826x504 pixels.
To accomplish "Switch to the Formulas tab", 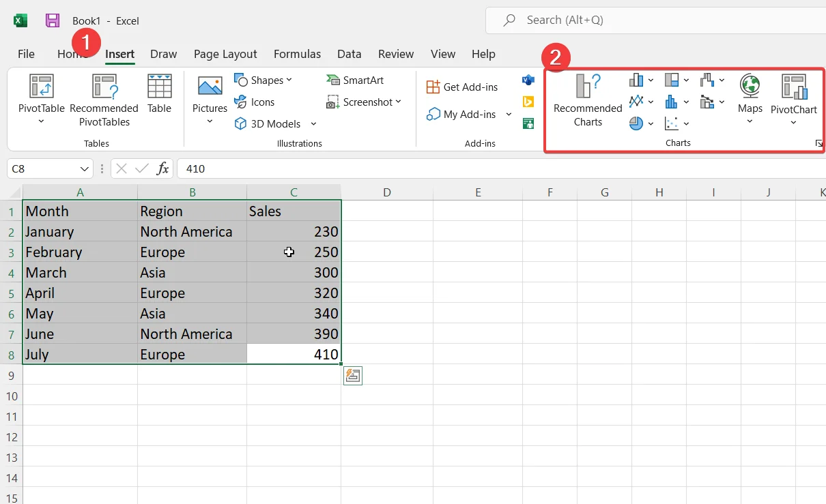I will tap(297, 54).
